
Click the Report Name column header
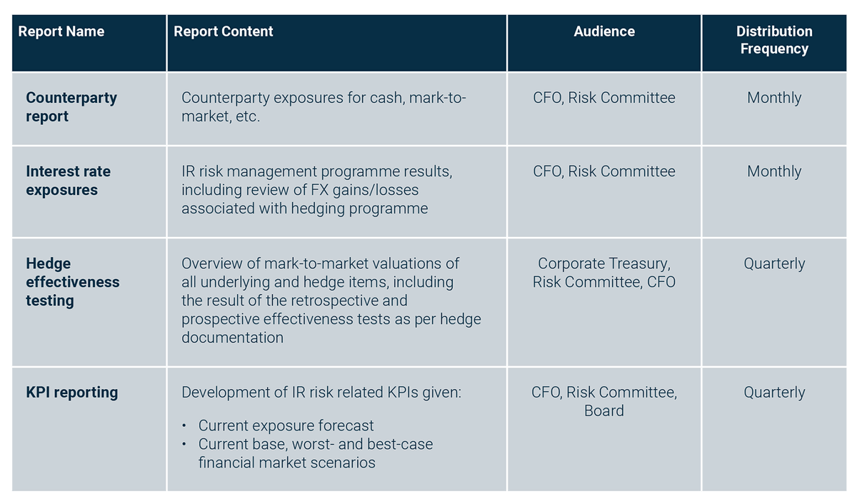click(x=61, y=31)
